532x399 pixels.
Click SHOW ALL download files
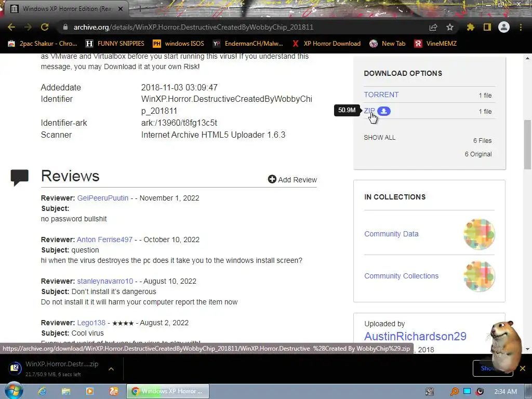click(379, 137)
